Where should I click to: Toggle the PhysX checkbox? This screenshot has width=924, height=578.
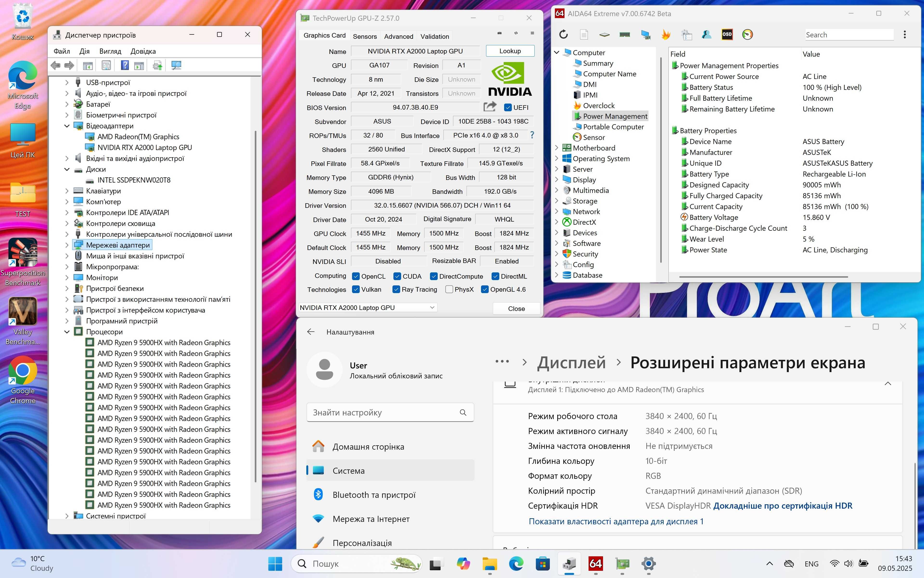449,289
